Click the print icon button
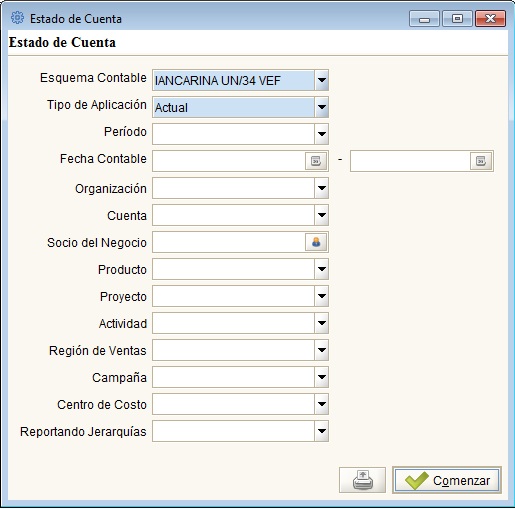 coord(362,480)
